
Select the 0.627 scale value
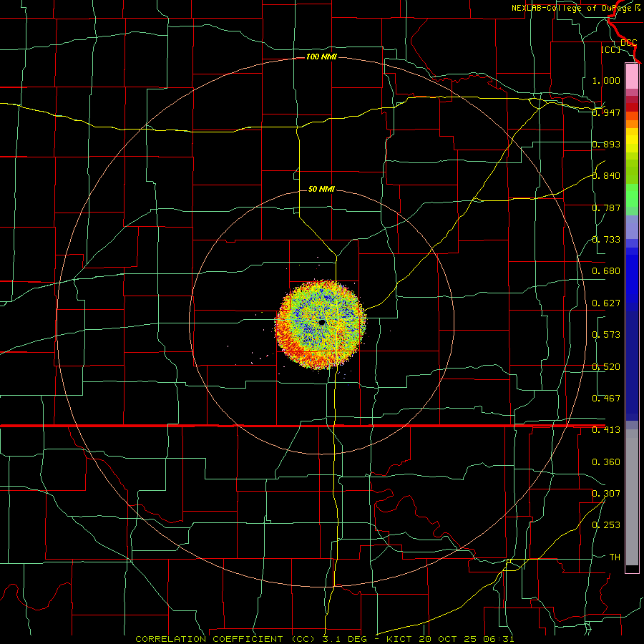pyautogui.click(x=606, y=303)
